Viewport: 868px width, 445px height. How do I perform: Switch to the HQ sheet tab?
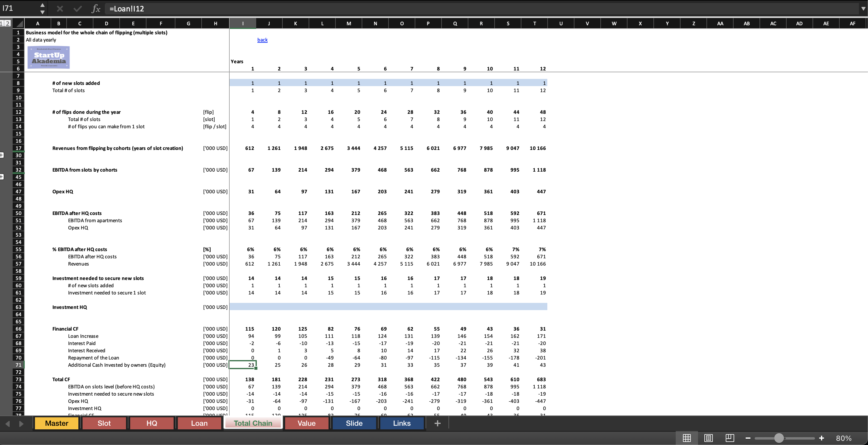pos(152,423)
